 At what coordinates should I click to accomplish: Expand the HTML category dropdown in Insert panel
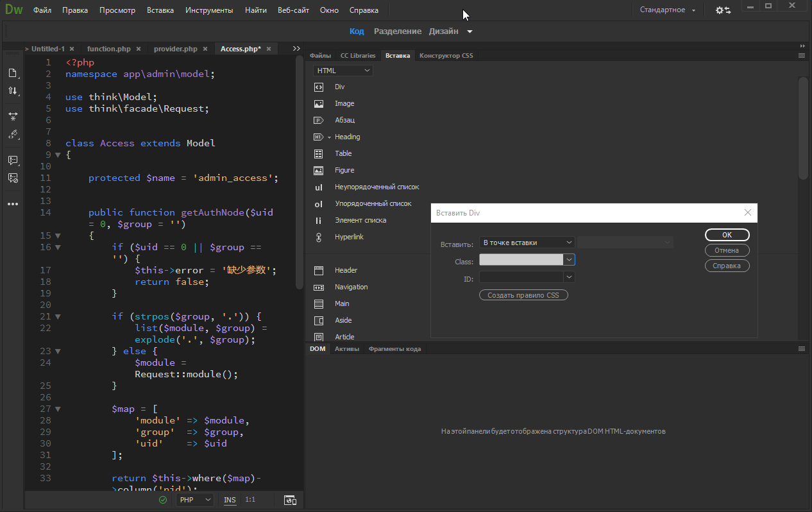[343, 71]
